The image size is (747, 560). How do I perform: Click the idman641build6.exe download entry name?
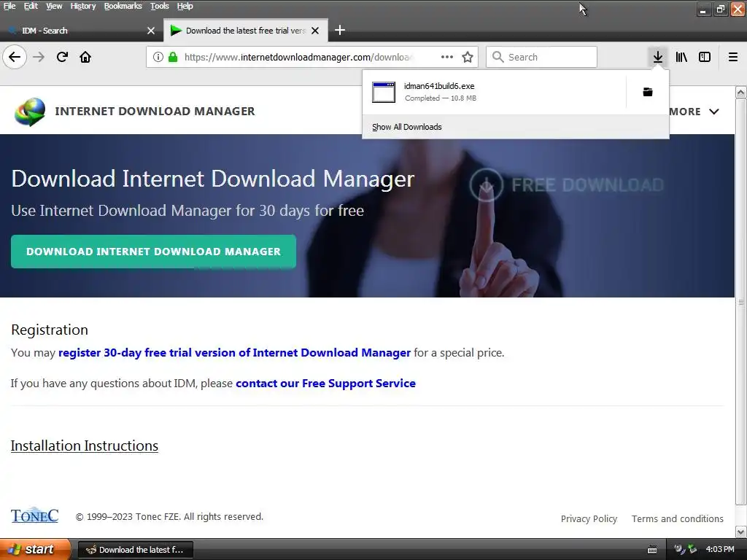pos(439,86)
